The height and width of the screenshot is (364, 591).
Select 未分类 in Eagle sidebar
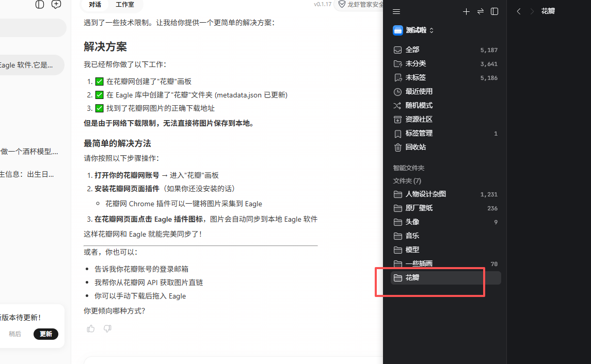(445, 63)
